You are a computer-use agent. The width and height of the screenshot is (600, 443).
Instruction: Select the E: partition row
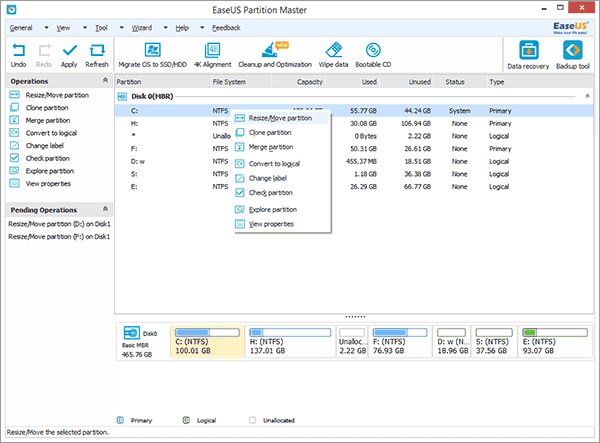354,187
